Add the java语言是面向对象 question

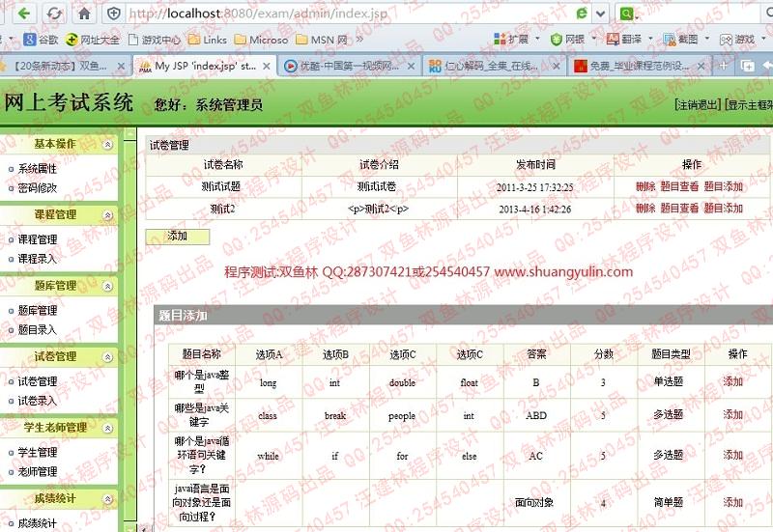[x=733, y=502]
